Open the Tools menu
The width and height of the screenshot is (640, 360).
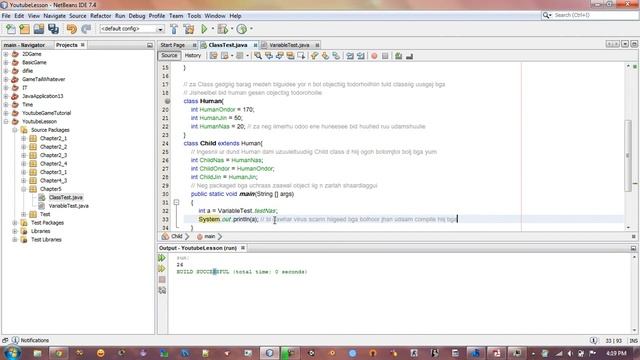pos(194,16)
